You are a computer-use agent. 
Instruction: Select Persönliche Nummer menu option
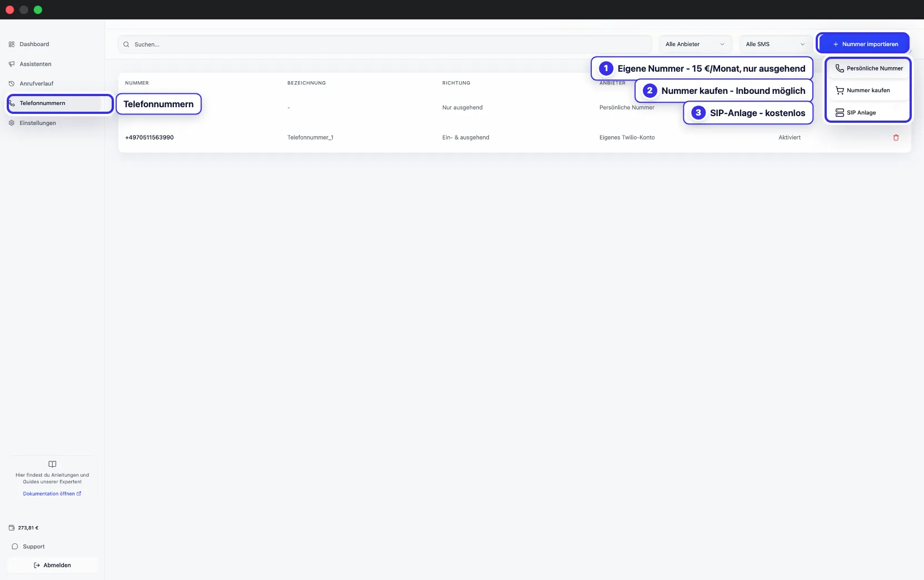coord(868,68)
